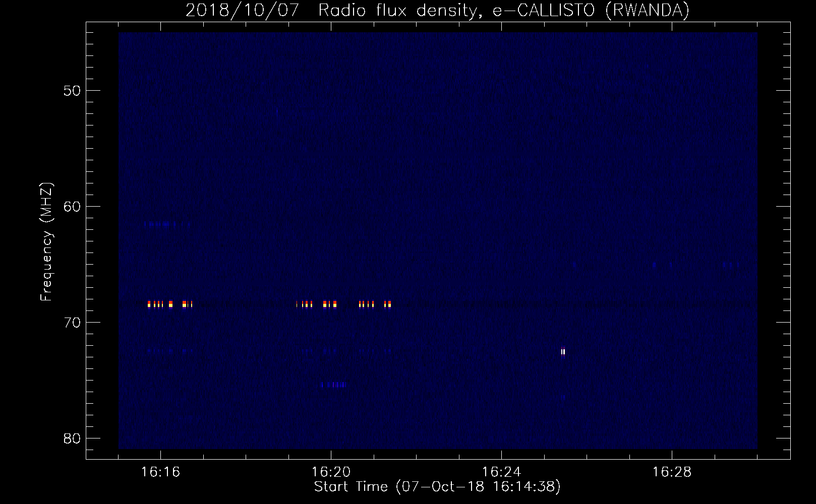The width and height of the screenshot is (816, 504).
Task: Click the 70 MHz frequency tick label
Action: pyautogui.click(x=72, y=323)
